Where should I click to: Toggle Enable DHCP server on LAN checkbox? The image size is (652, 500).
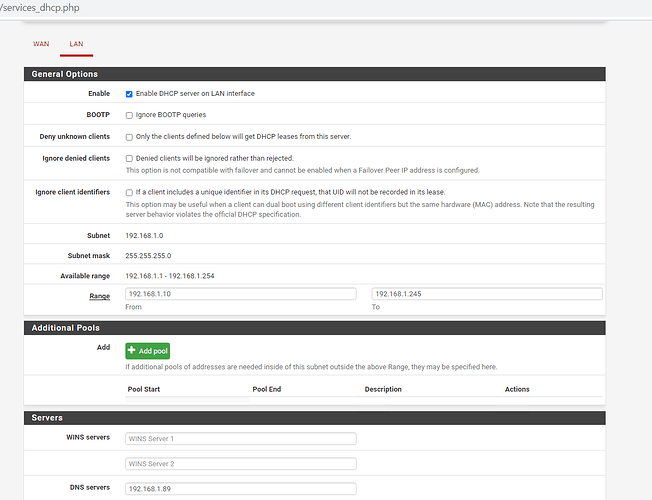click(129, 93)
